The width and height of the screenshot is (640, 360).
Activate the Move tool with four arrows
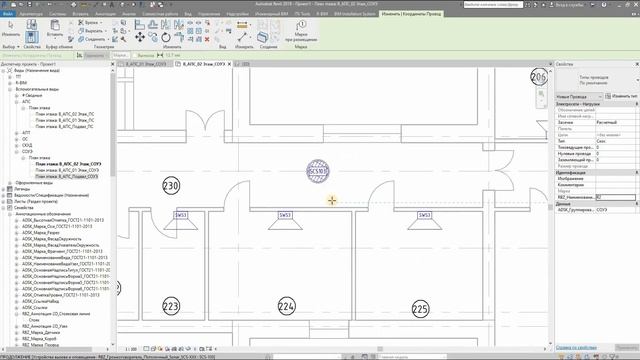(x=140, y=38)
